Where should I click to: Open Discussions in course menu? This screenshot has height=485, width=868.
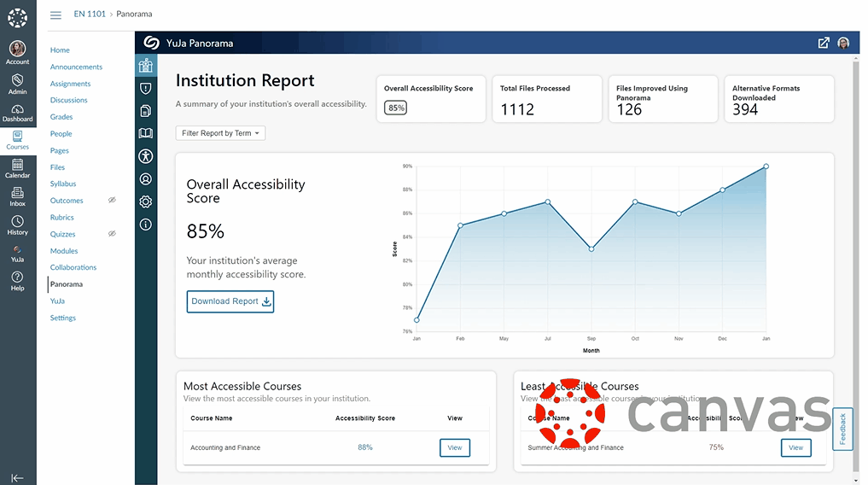click(68, 100)
